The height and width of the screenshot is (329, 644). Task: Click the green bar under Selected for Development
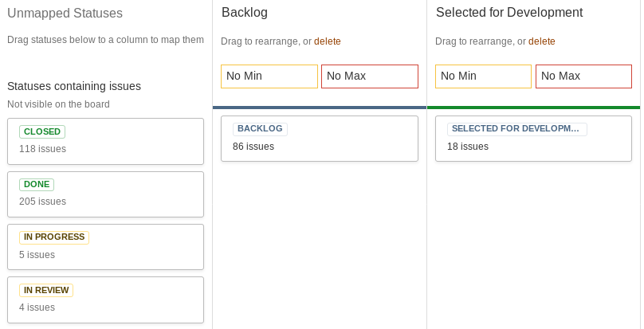point(533,108)
